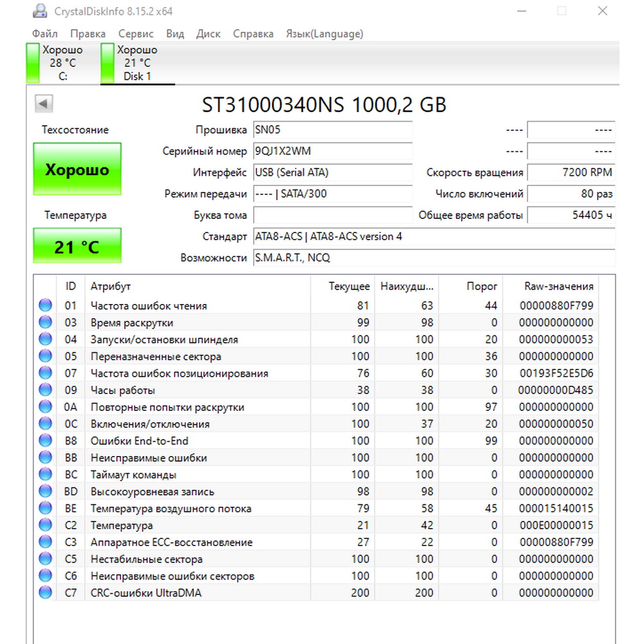This screenshot has height=644, width=644.
Task: Click status orb for attribute 05 reallocated sectors
Action: point(45,355)
